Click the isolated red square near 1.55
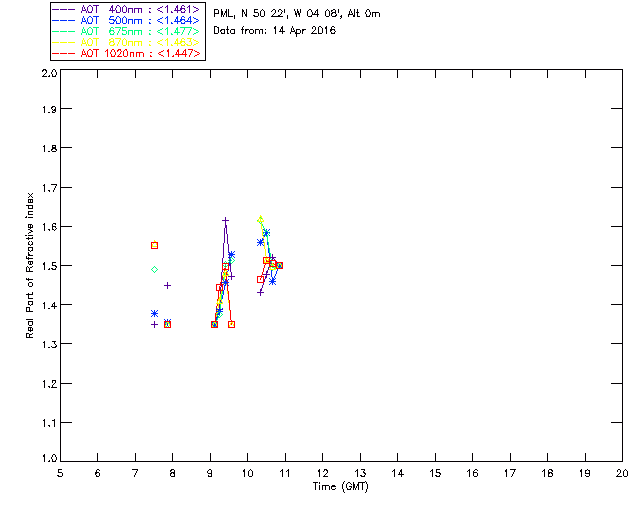Screen dimensions: 640x512 [154, 245]
